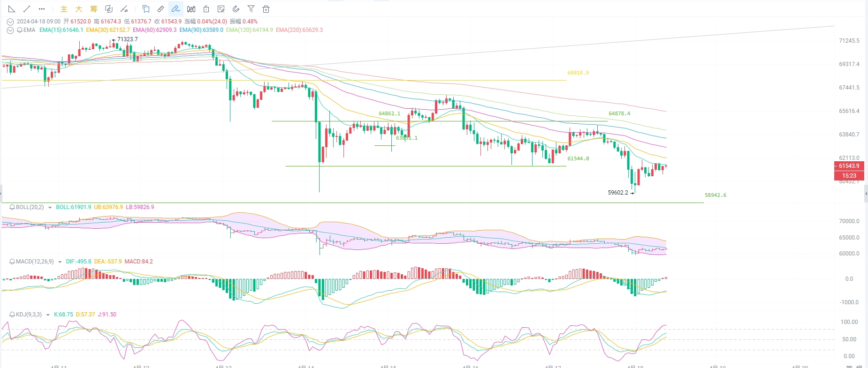Click the LB:59826.9 Bollinger value

tap(140, 207)
